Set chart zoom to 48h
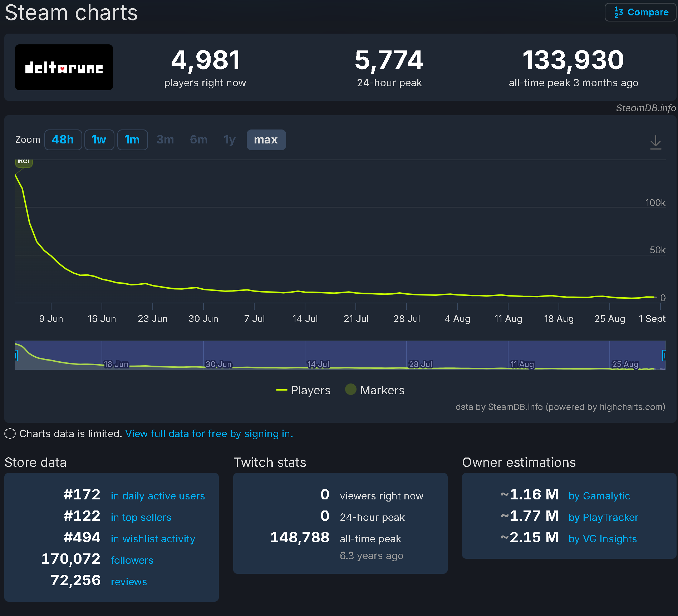 63,140
